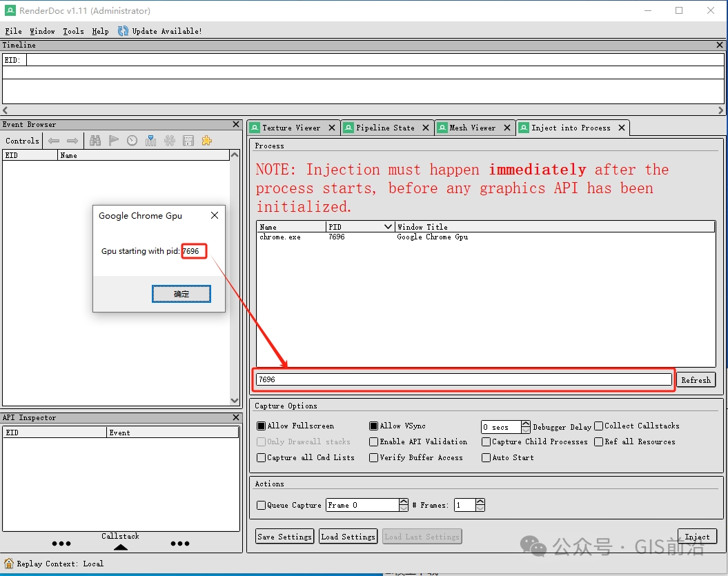
Task: Decrease the Frame number spinner
Action: (x=404, y=508)
